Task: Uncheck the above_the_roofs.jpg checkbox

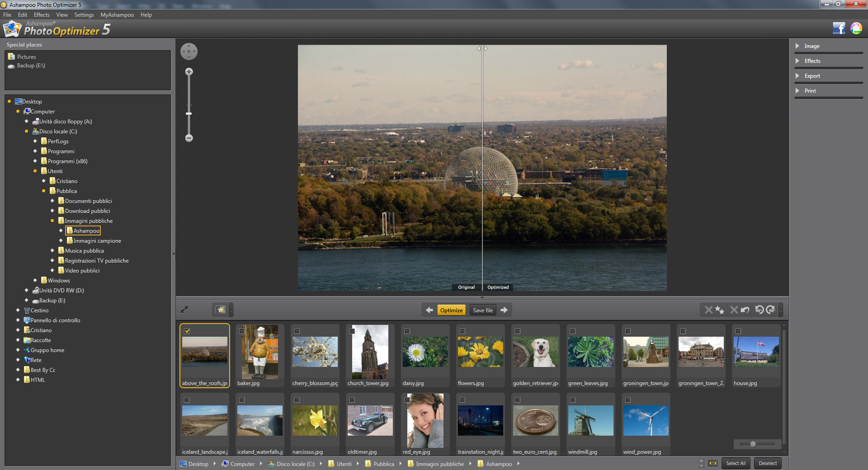Action: pyautogui.click(x=187, y=331)
